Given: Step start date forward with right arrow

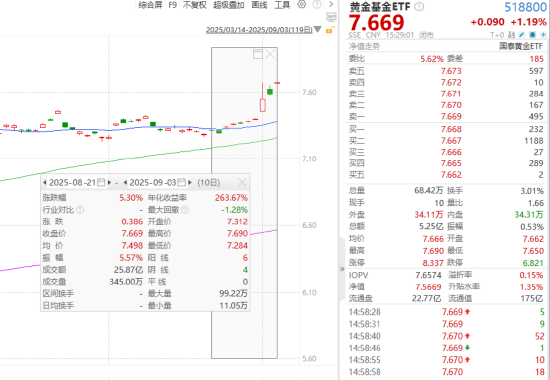Looking at the screenshot, I should tap(109, 182).
